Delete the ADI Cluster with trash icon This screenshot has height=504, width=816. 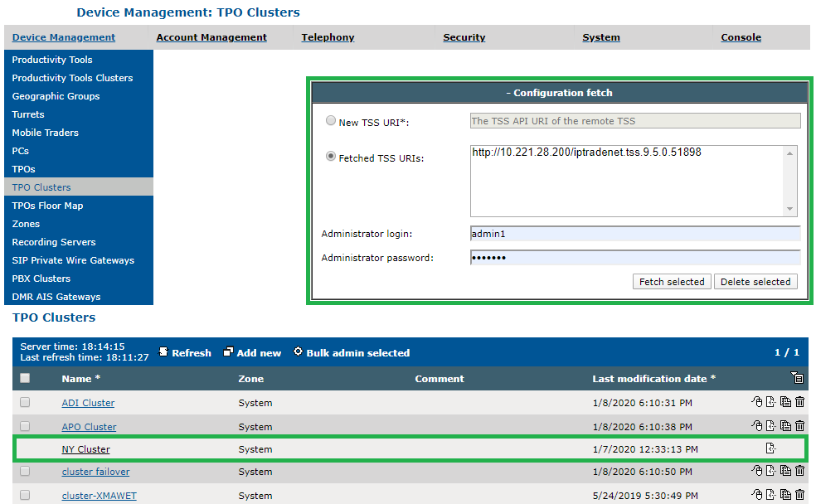tap(800, 402)
